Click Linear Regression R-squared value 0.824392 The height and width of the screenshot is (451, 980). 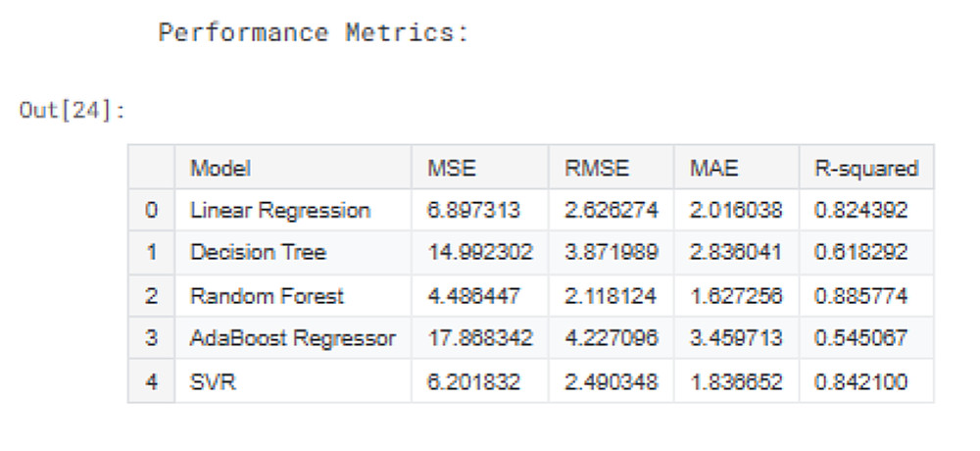[861, 211]
